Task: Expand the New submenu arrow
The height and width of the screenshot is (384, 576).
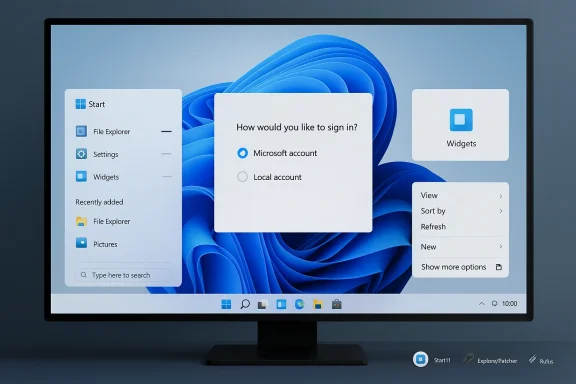Action: 501,247
